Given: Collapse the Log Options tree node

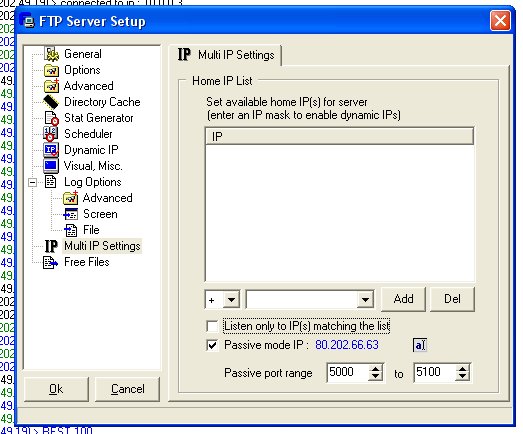Looking at the screenshot, I should tap(33, 182).
